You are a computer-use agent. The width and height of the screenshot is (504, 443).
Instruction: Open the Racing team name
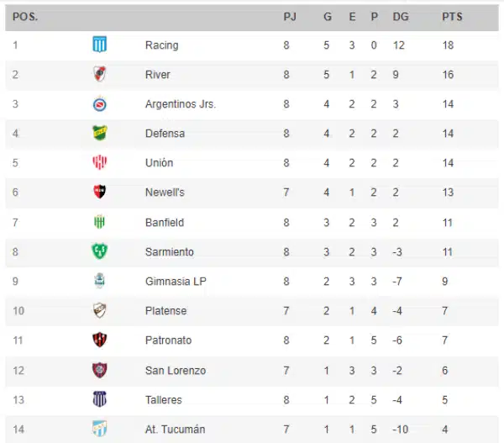pos(161,45)
